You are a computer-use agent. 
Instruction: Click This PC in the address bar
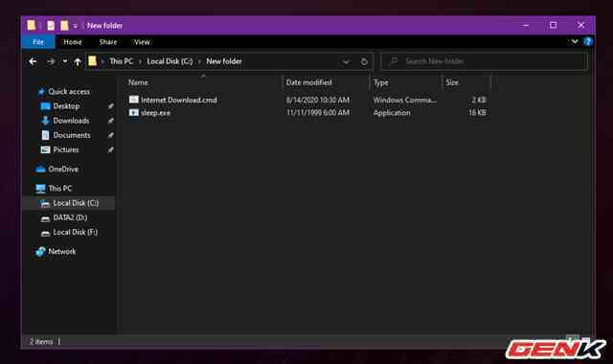122,61
